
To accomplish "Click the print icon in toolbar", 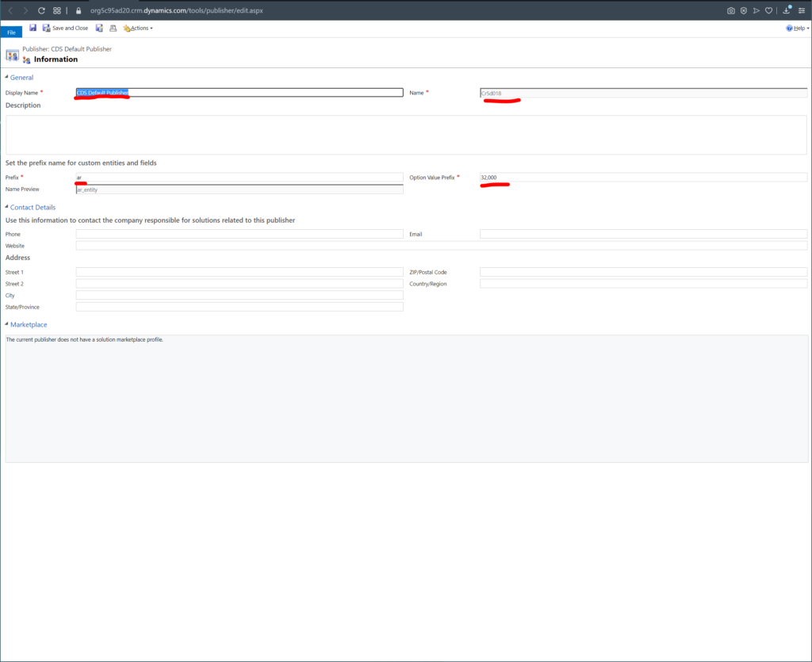I will (113, 28).
